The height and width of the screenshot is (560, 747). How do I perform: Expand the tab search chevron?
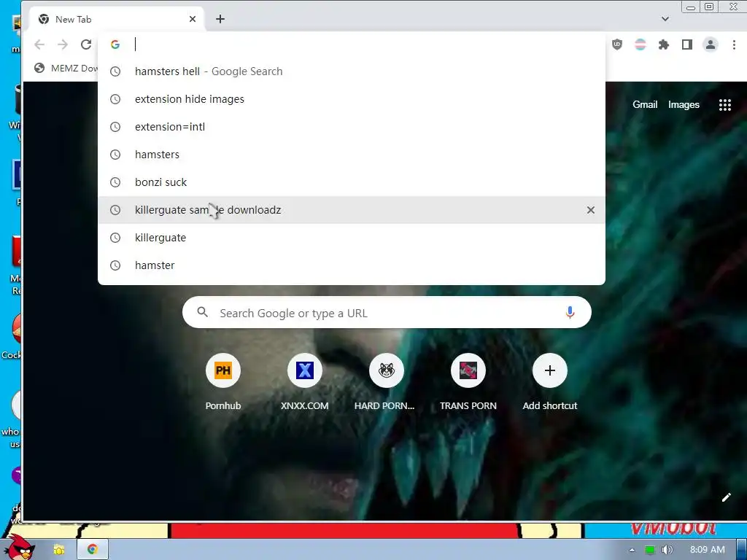pos(665,19)
